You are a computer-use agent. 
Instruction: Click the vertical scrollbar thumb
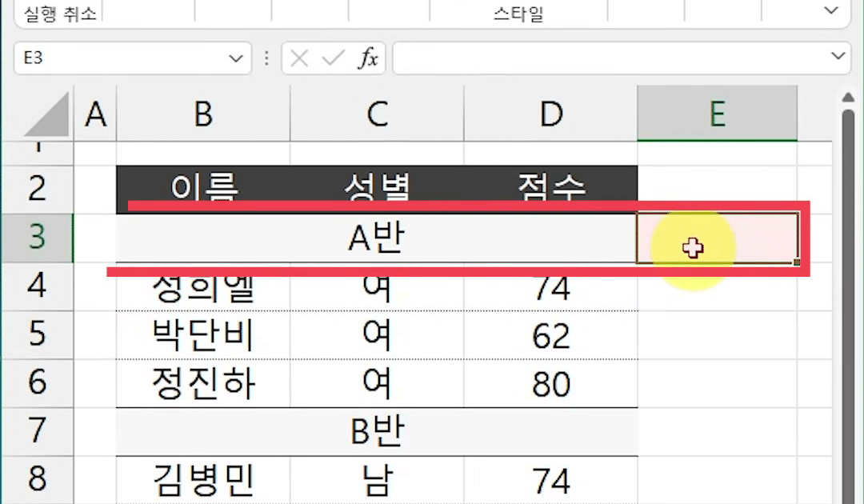pyautogui.click(x=848, y=306)
